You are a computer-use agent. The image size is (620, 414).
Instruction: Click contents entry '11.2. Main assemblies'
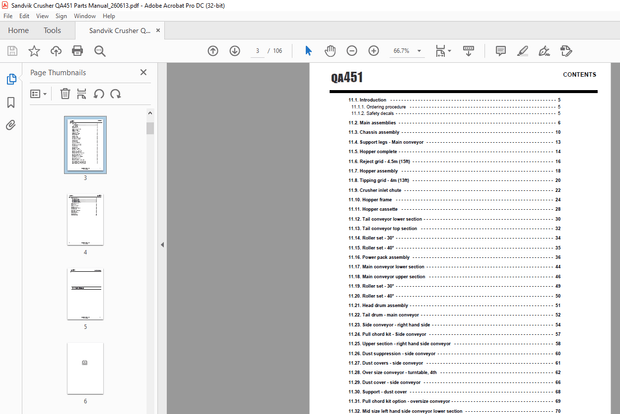point(454,123)
